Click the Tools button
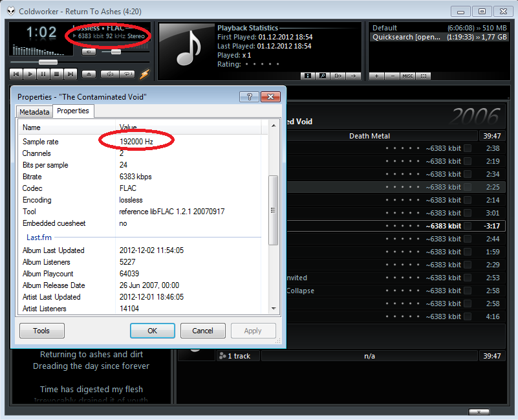Viewport: 518px width, 420px height. pyautogui.click(x=42, y=331)
